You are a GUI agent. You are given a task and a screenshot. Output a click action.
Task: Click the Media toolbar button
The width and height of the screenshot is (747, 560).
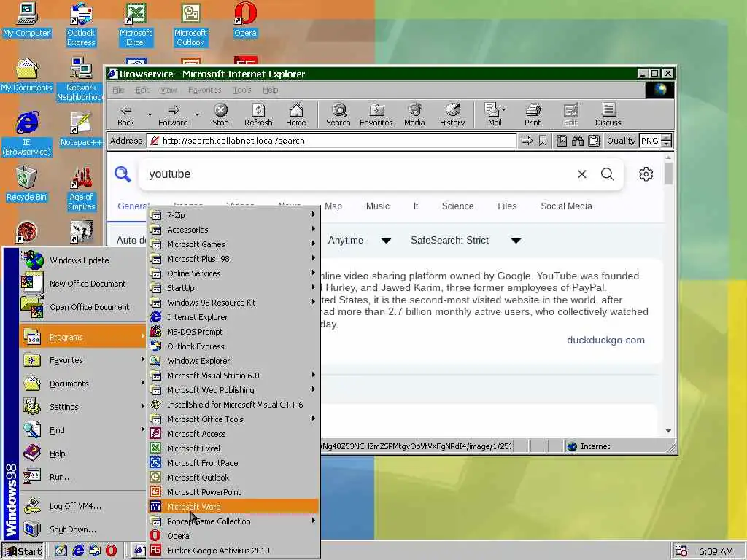[x=414, y=114]
